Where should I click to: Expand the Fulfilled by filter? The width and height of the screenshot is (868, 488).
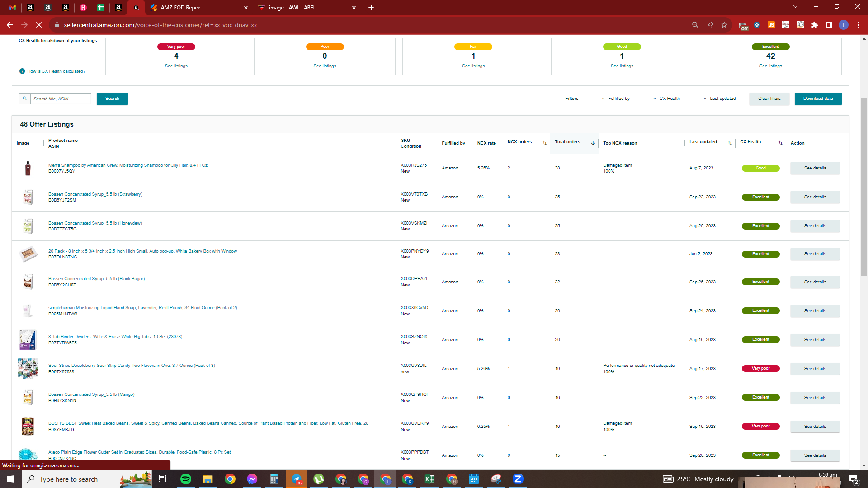616,99
